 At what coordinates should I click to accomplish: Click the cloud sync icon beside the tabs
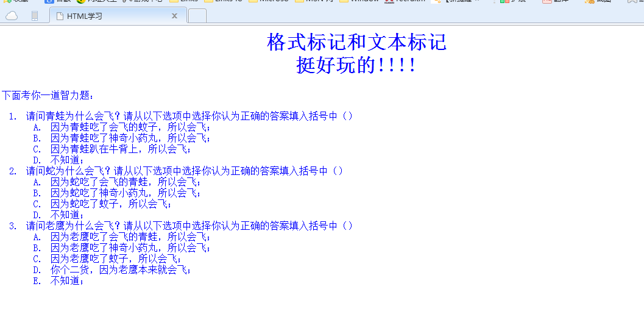[12, 16]
